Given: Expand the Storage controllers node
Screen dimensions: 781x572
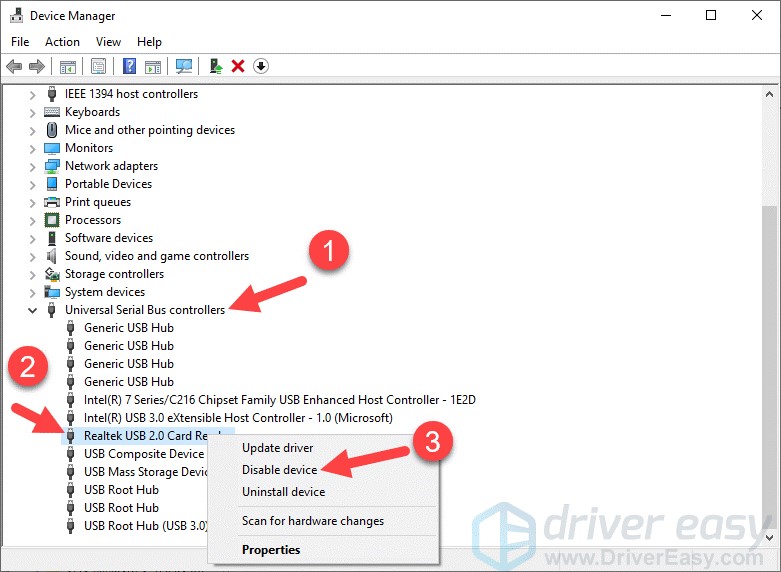Looking at the screenshot, I should 32,275.
